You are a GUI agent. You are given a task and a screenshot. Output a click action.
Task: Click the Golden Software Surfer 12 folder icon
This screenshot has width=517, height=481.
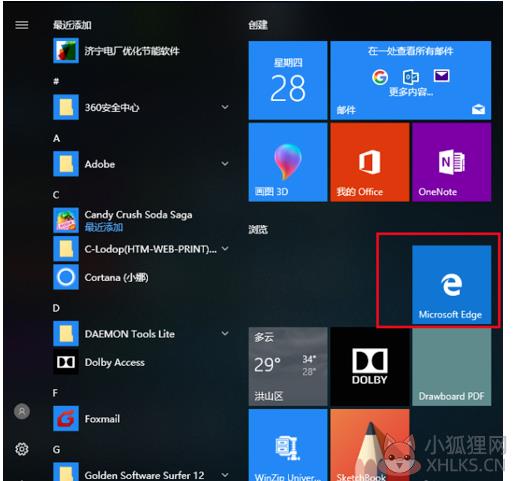pyautogui.click(x=66, y=472)
